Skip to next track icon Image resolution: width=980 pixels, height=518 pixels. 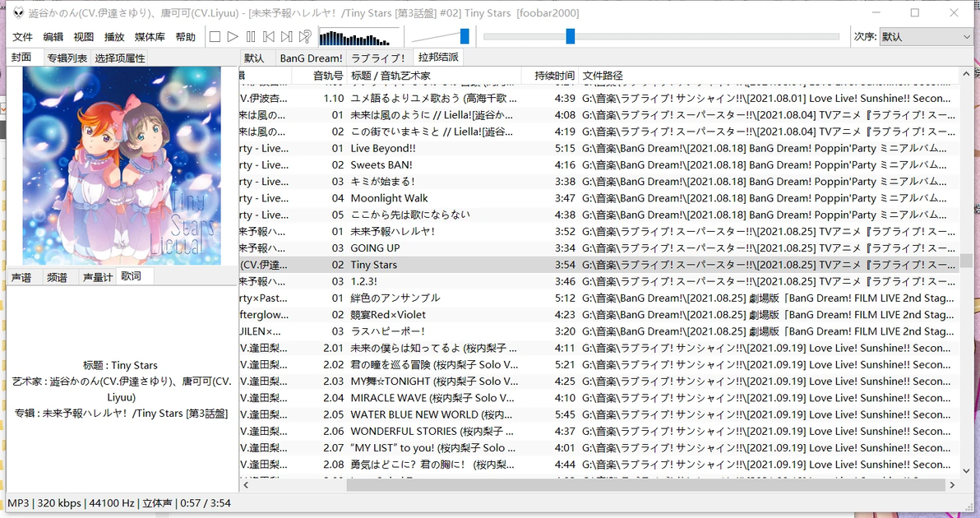tap(286, 37)
